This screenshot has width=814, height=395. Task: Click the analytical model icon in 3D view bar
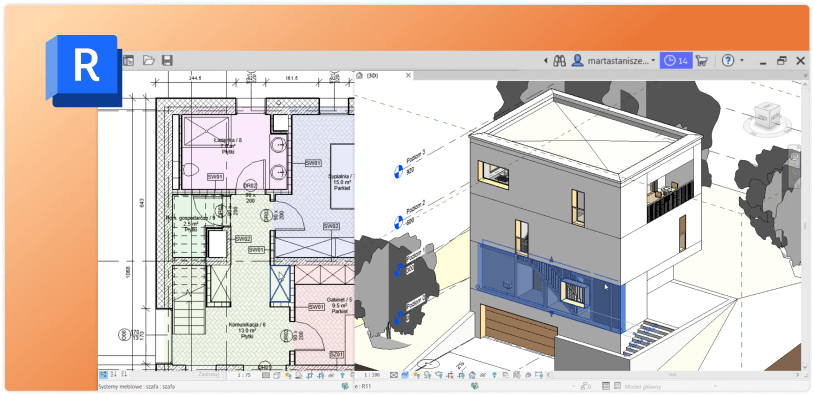point(528,375)
